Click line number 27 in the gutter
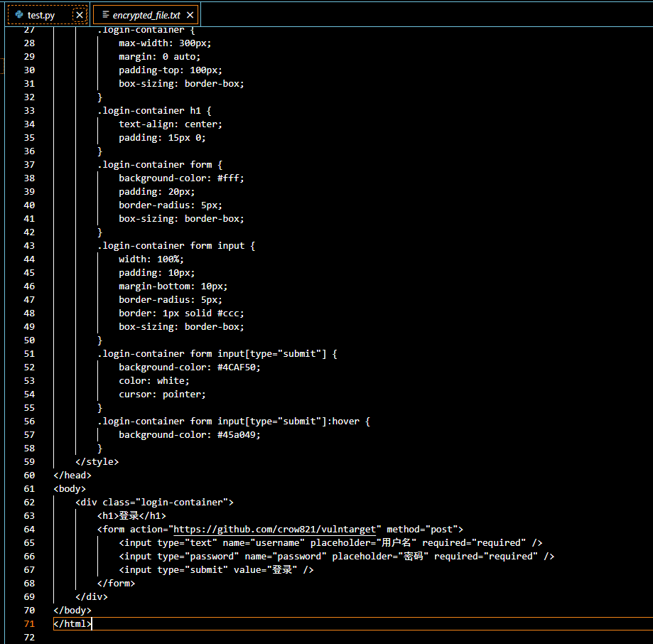Screen dimensions: 653x644 tap(29, 30)
